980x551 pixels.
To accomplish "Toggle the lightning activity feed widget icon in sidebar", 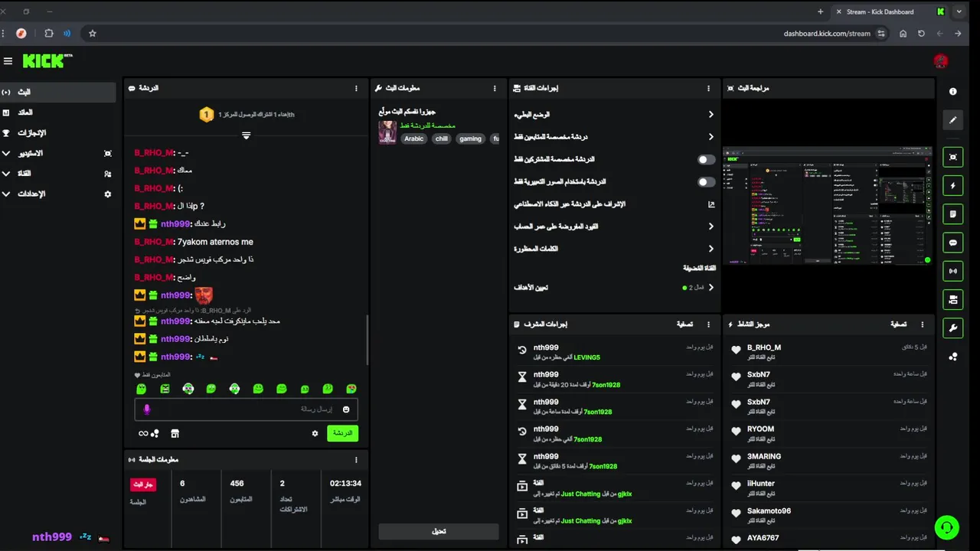I will click(x=953, y=185).
